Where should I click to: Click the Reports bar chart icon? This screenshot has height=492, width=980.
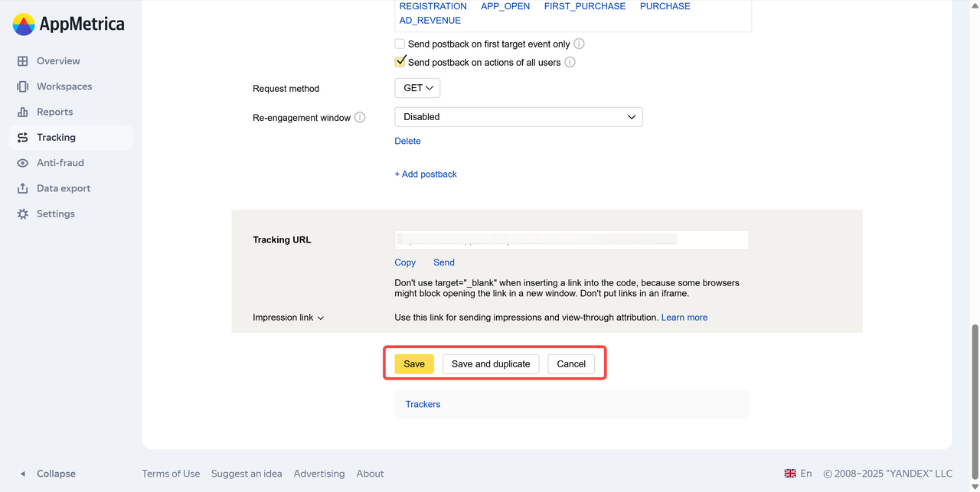(23, 112)
